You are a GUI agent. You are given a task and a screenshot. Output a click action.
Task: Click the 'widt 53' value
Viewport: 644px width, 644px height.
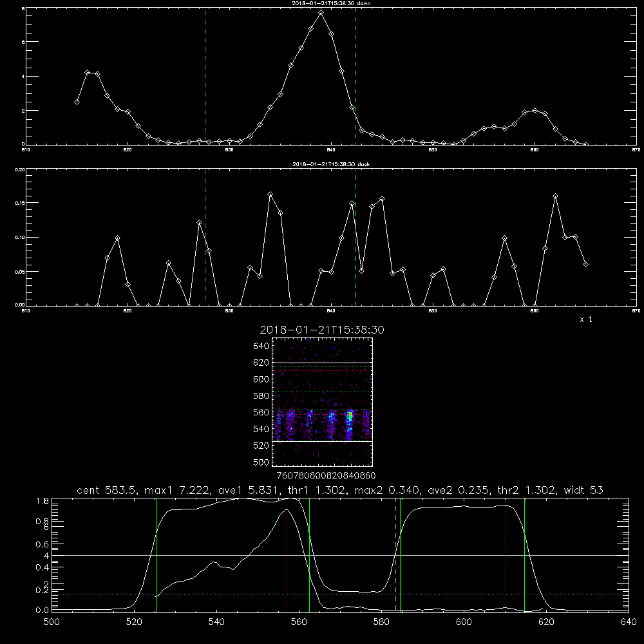pos(583,490)
